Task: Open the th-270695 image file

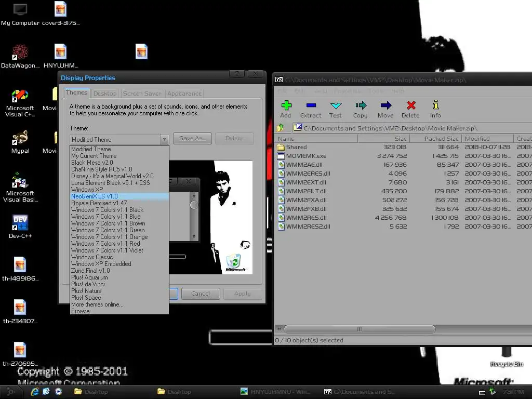Action: (x=20, y=354)
